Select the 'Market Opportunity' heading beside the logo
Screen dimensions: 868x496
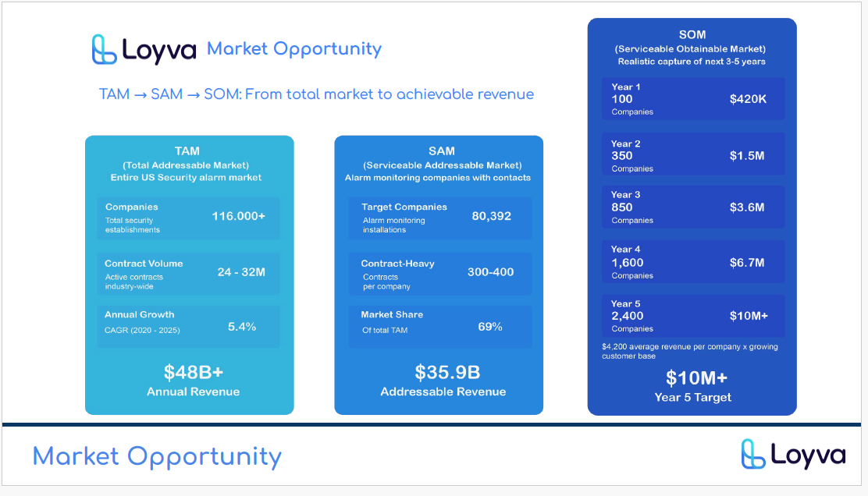[x=294, y=48]
